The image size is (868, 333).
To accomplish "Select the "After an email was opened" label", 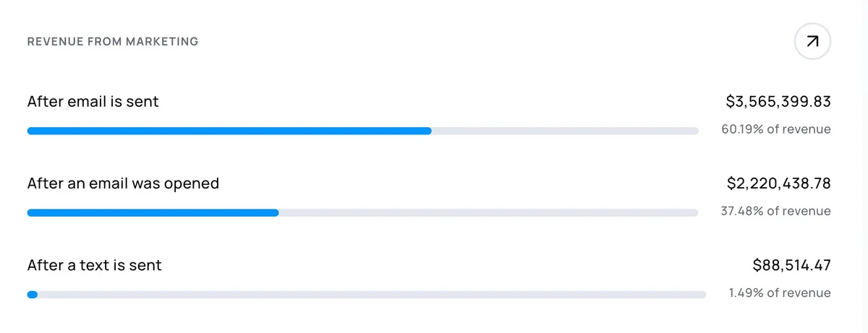I will click(x=123, y=183).
